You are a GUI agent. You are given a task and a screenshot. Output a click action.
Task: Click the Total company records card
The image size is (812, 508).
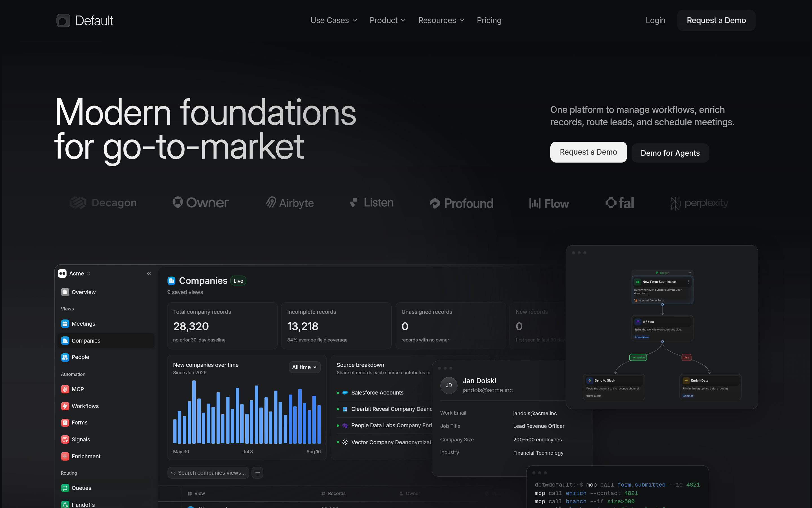click(x=222, y=326)
